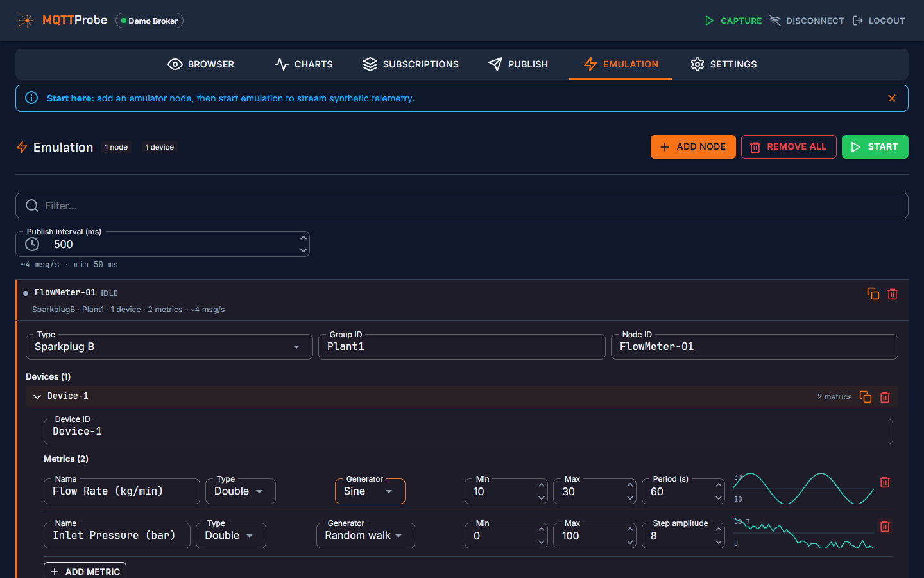This screenshot has width=924, height=578.
Task: Click START emulation button
Action: tap(875, 146)
